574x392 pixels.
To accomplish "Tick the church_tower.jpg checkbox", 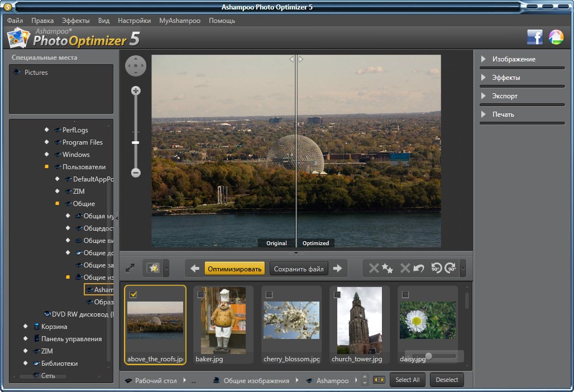I will click(337, 294).
